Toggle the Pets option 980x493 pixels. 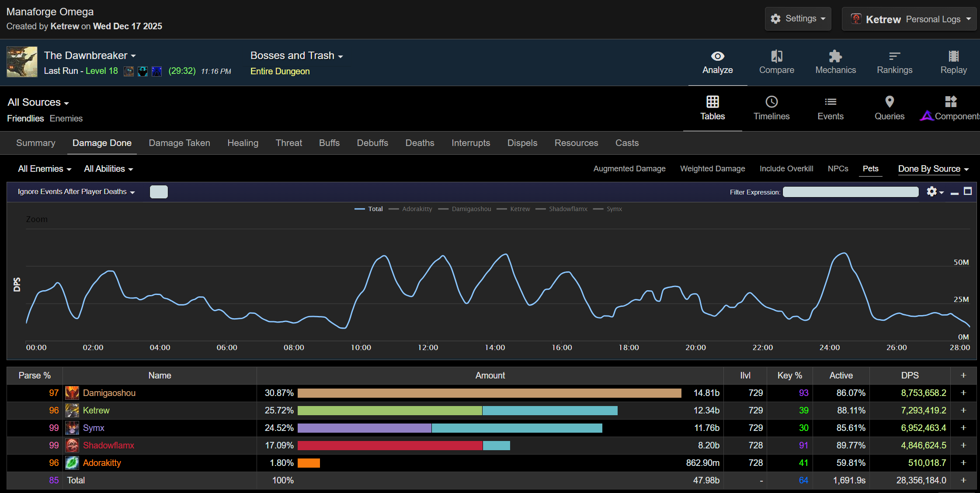[870, 169]
